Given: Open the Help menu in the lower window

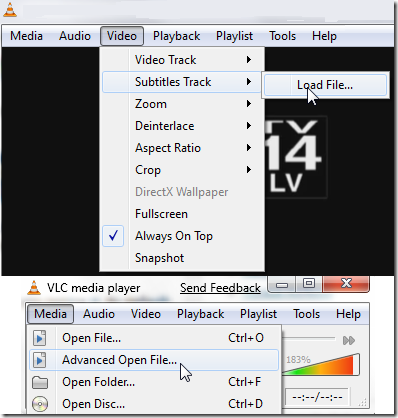Looking at the screenshot, I should [x=348, y=314].
